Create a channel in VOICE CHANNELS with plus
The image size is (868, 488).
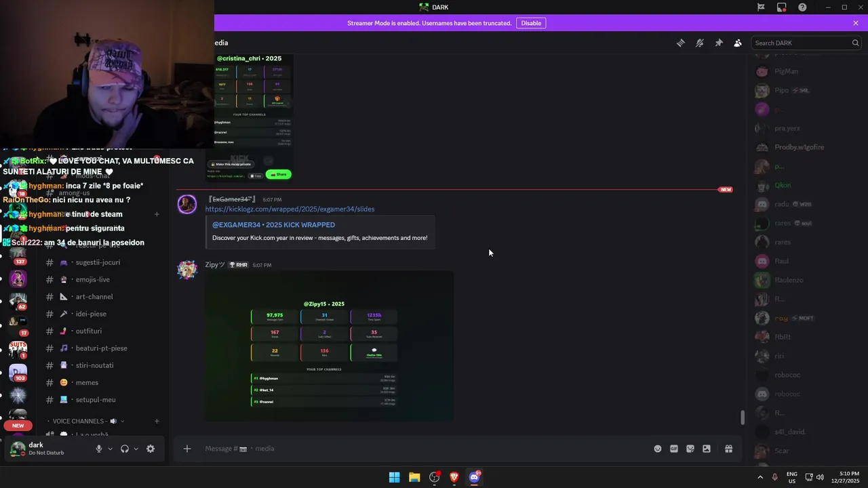click(157, 421)
